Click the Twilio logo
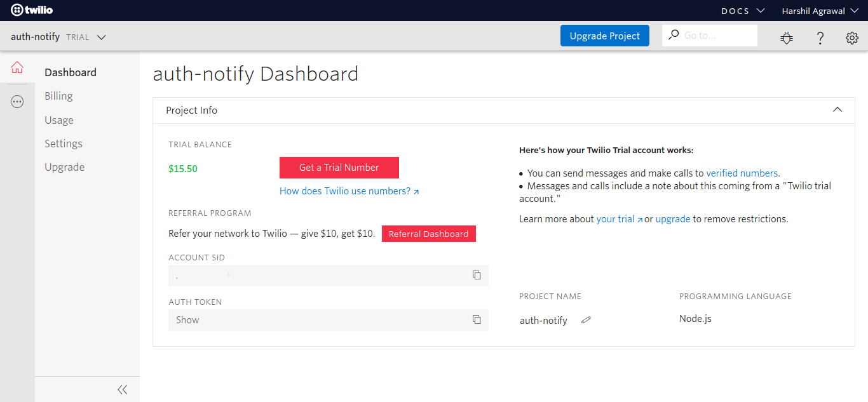This screenshot has height=402, width=868. click(x=32, y=10)
